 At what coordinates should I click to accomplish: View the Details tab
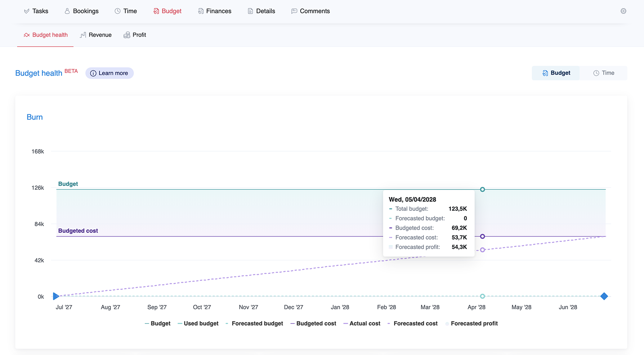click(262, 11)
